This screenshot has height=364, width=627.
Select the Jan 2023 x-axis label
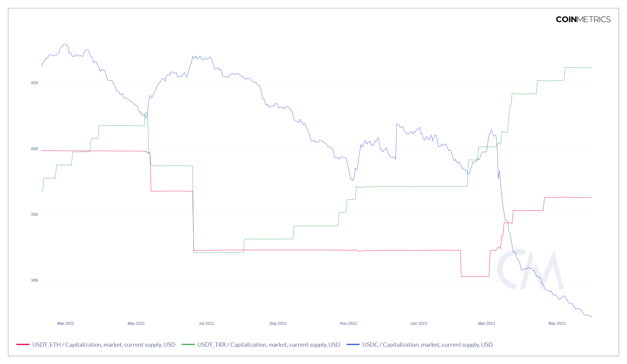point(419,324)
